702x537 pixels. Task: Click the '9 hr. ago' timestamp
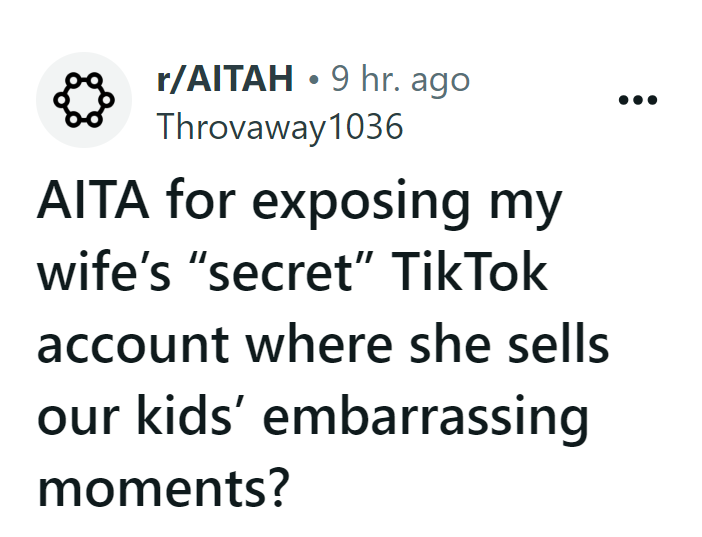(400, 79)
